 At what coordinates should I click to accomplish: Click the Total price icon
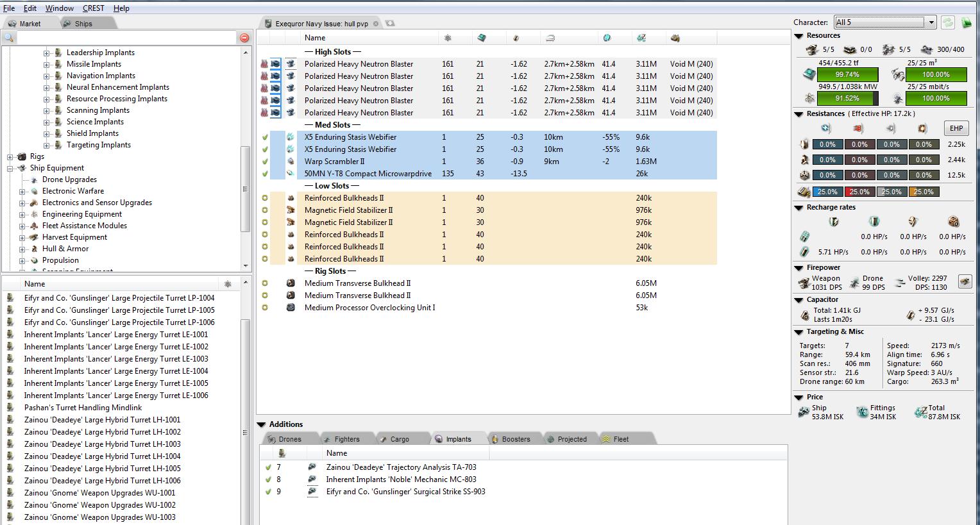pos(921,412)
